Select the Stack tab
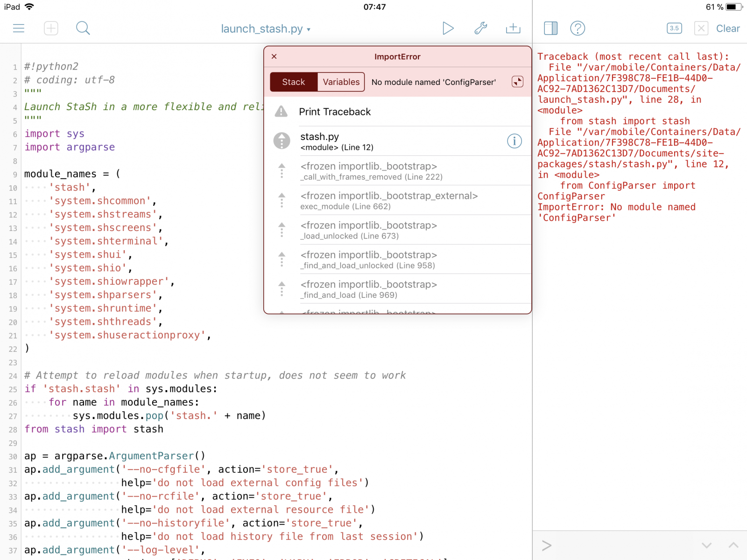Image resolution: width=747 pixels, height=560 pixels. [293, 82]
